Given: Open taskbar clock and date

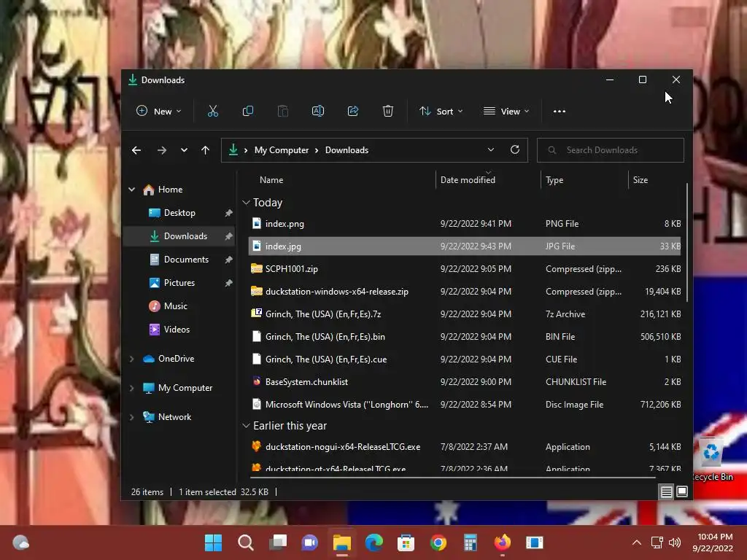Looking at the screenshot, I should pyautogui.click(x=713, y=542).
